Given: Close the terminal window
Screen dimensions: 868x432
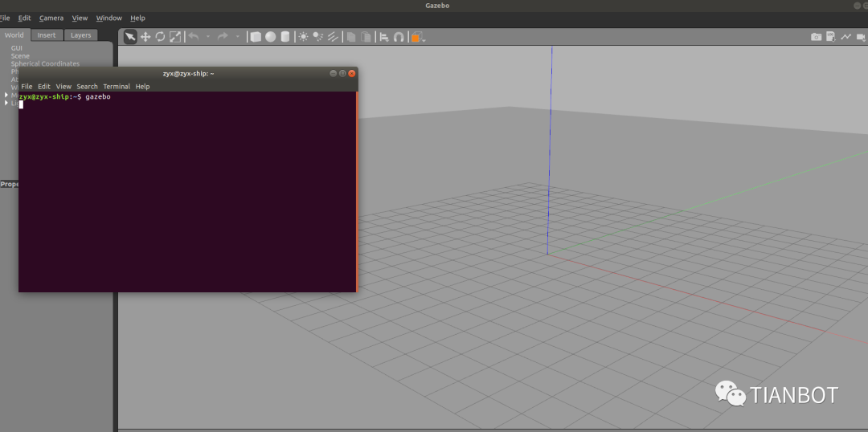Looking at the screenshot, I should tap(351, 73).
